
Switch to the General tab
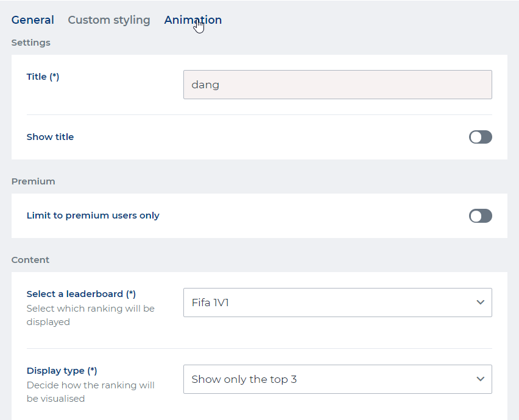pos(33,20)
